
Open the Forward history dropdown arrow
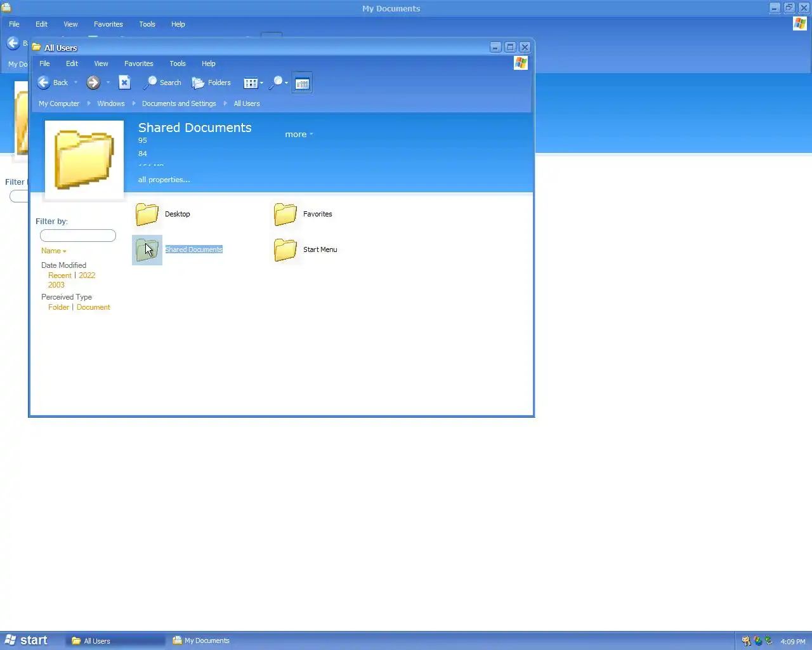click(108, 83)
